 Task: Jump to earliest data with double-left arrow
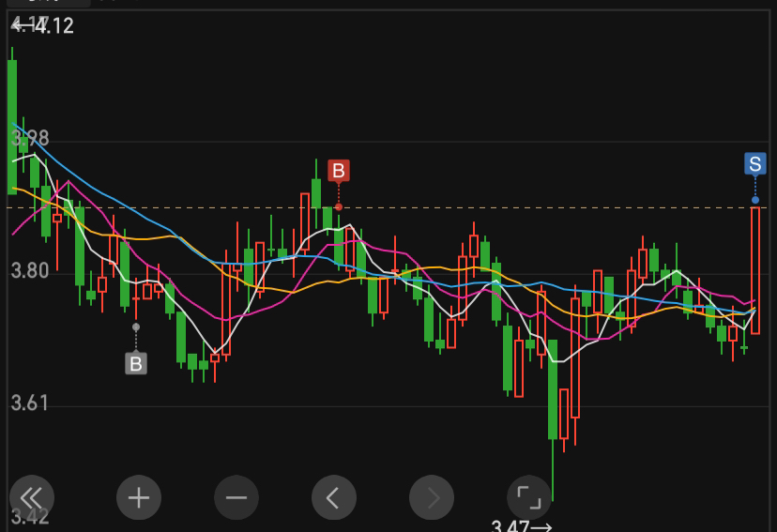(x=32, y=497)
